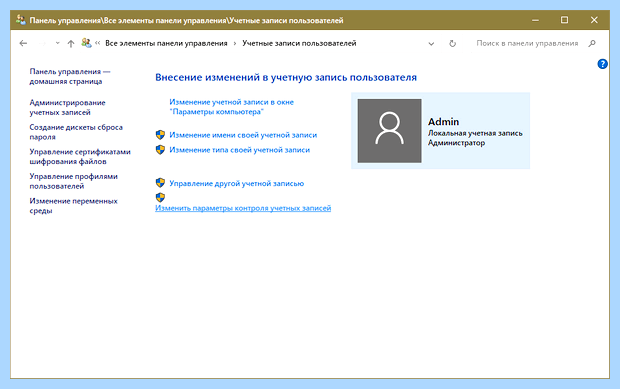Open help with the blue question mark

click(602, 64)
